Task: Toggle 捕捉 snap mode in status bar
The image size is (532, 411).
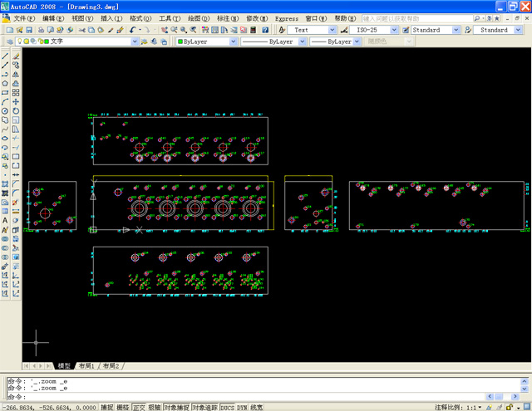Action: [107, 408]
